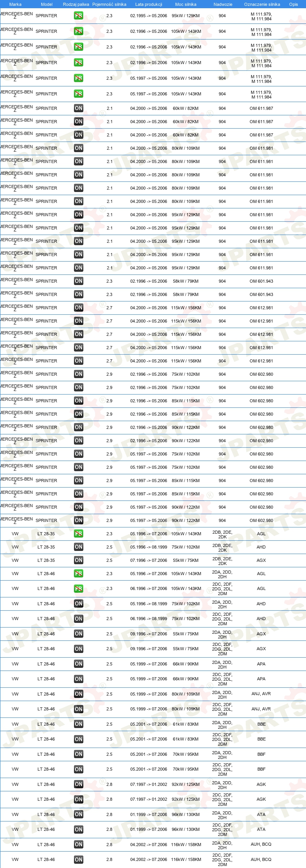
Task: Click the 'Opis' column header
Action: [293, 4]
